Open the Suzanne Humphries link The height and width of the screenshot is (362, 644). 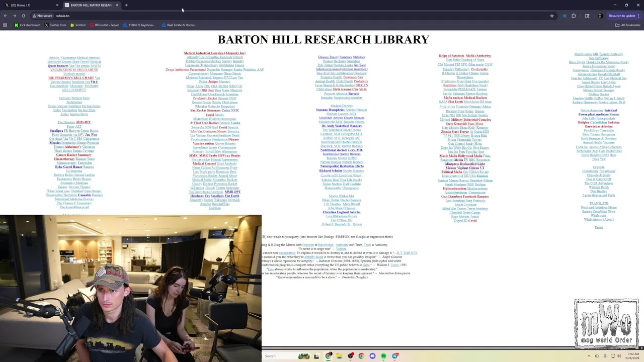(x=330, y=110)
